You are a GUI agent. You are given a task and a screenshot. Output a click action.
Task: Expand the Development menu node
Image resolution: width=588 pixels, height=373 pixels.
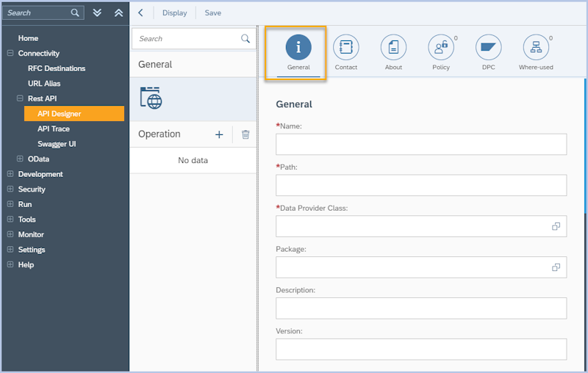pos(10,174)
